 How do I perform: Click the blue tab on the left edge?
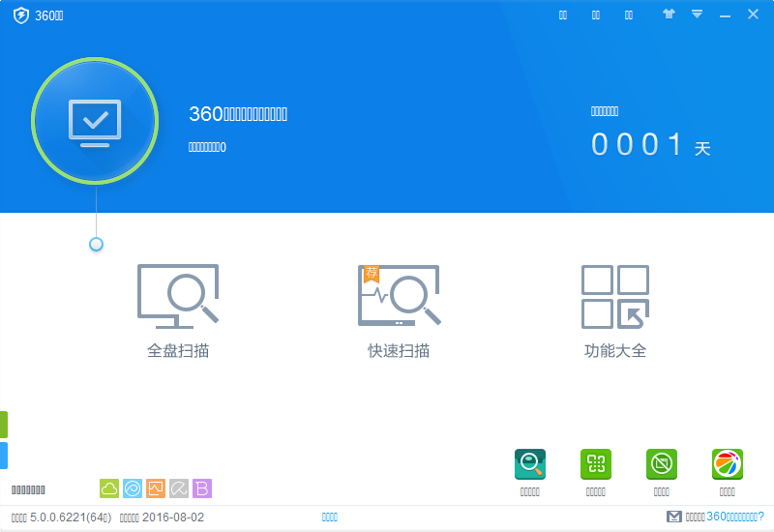[x=4, y=456]
